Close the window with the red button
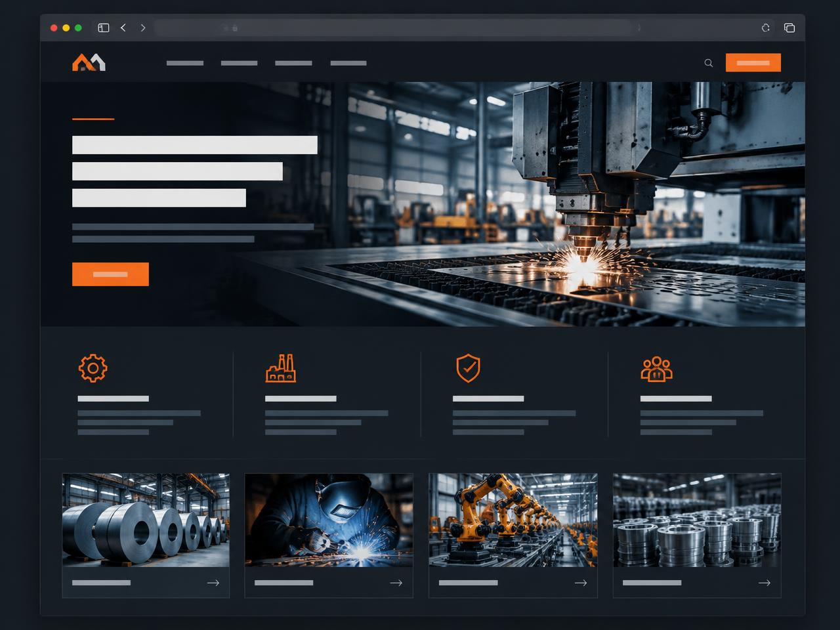Viewport: 840px width, 630px height. coord(54,28)
